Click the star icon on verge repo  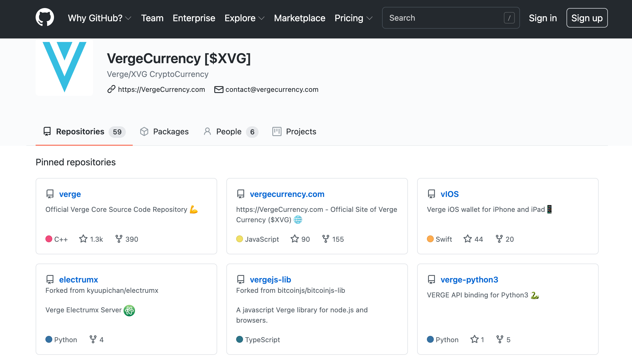[x=83, y=239]
